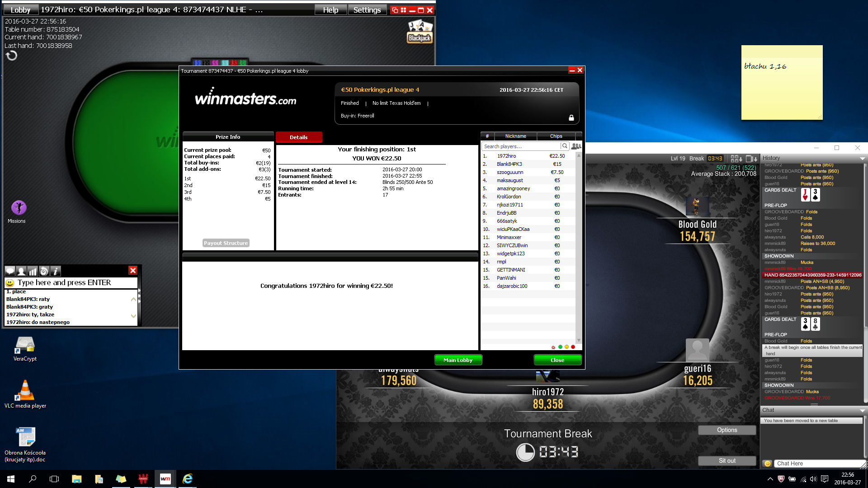Switch to the winmasters 'wm' taskbar app

click(165, 479)
